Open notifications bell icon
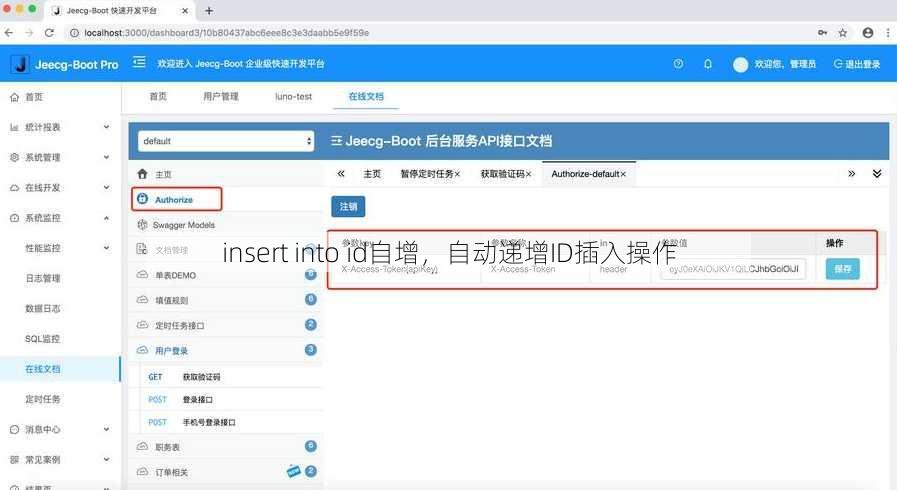Image resolution: width=897 pixels, height=490 pixels. click(x=708, y=63)
